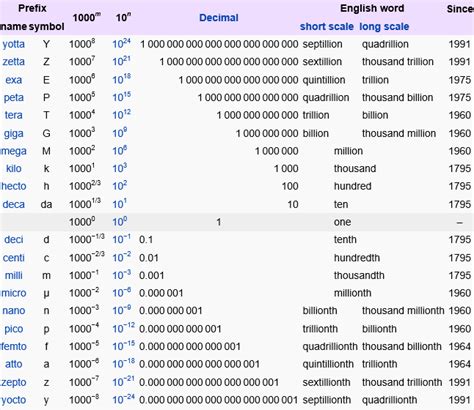This screenshot has height=410, width=474.
Task: Open the yocto prefix link
Action: [x=14, y=400]
